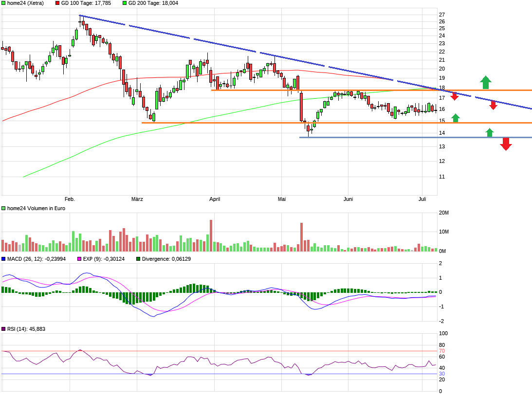Select the März label on time axis
Image resolution: width=532 pixels, height=396 pixels.
(137, 199)
